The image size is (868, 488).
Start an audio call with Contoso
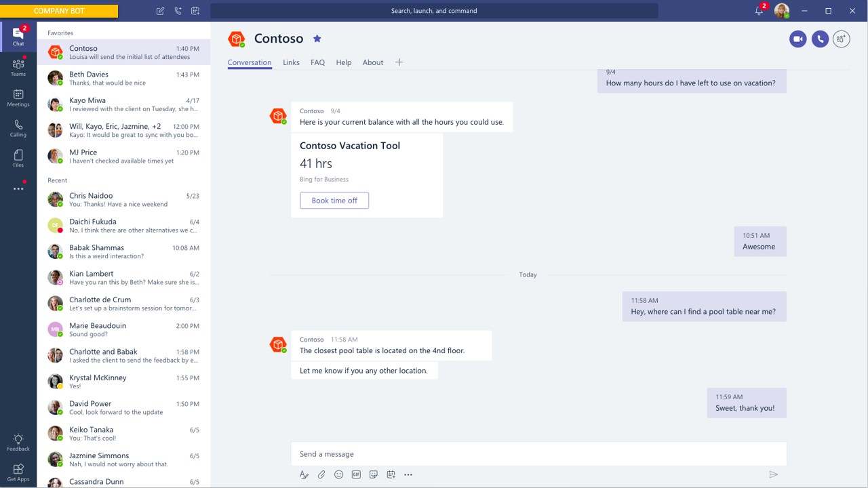[x=820, y=39]
